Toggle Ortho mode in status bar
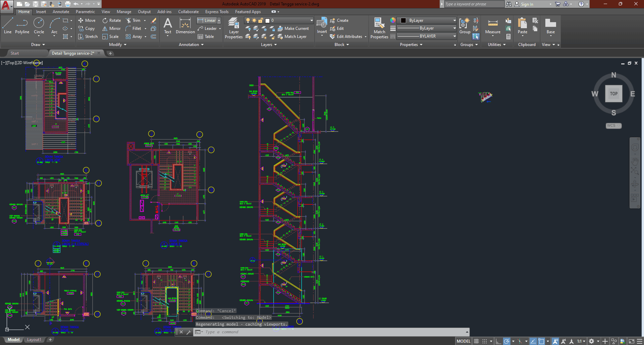Image resolution: width=644 pixels, height=345 pixels. point(498,341)
